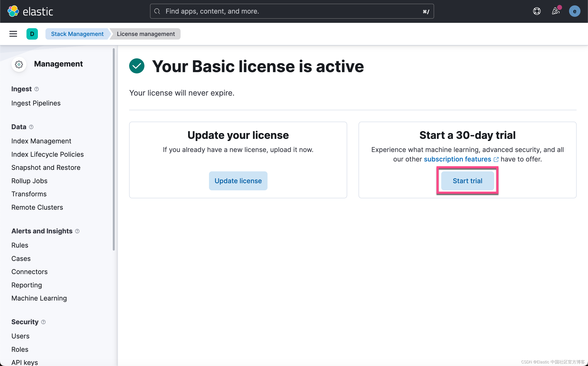Click the Update license button

(238, 181)
